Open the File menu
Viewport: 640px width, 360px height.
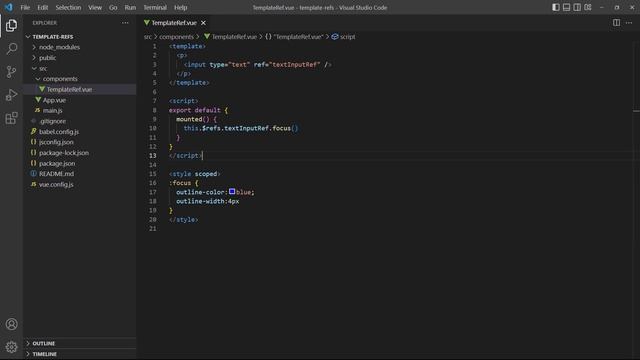click(25, 7)
